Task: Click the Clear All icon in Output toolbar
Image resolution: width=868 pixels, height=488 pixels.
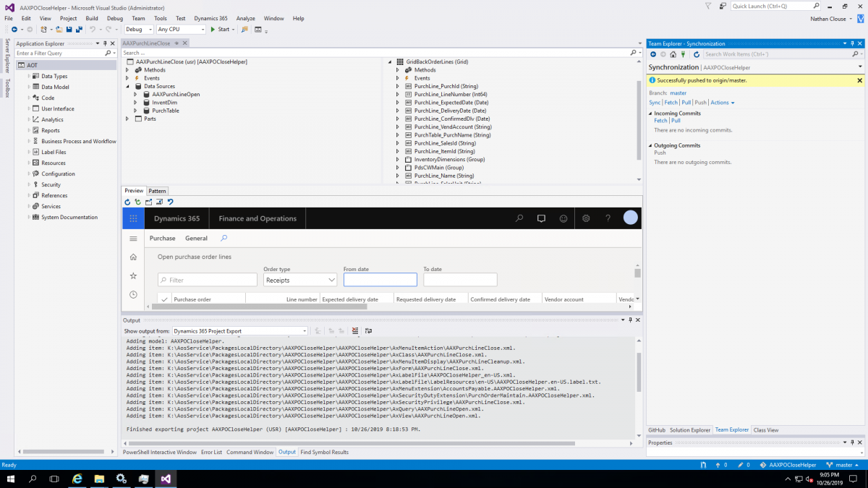Action: [355, 330]
